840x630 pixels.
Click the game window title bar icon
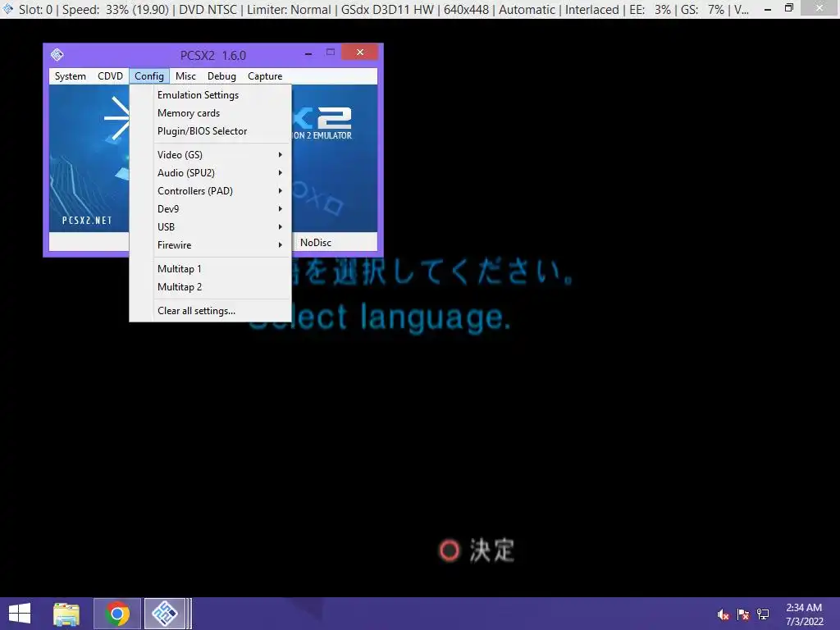click(x=7, y=8)
